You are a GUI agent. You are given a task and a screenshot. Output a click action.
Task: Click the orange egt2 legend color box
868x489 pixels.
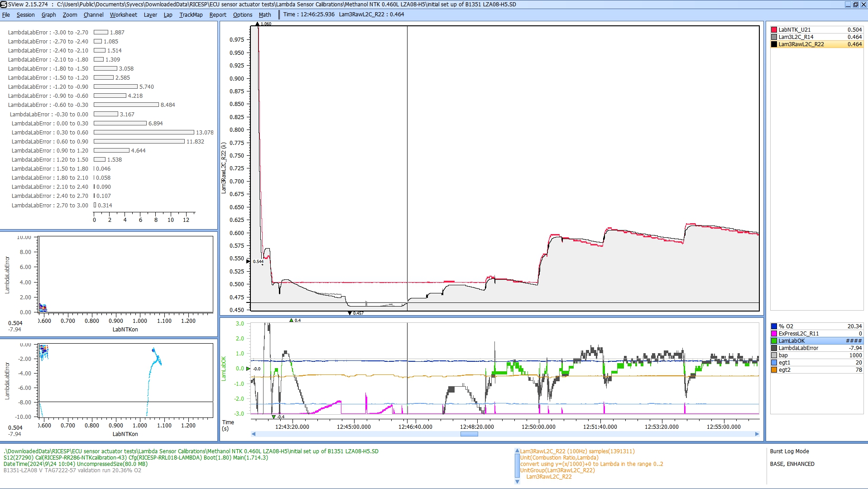tap(774, 370)
